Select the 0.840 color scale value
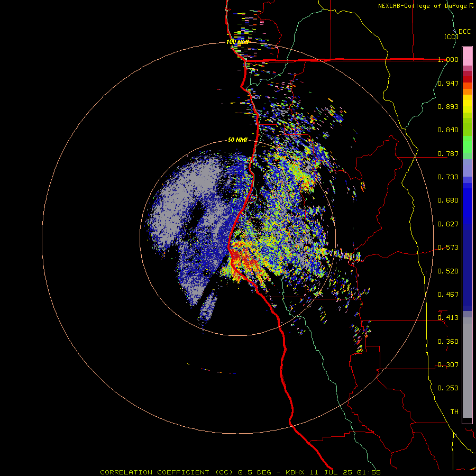Viewport: 476px width, 476px height. click(x=448, y=130)
